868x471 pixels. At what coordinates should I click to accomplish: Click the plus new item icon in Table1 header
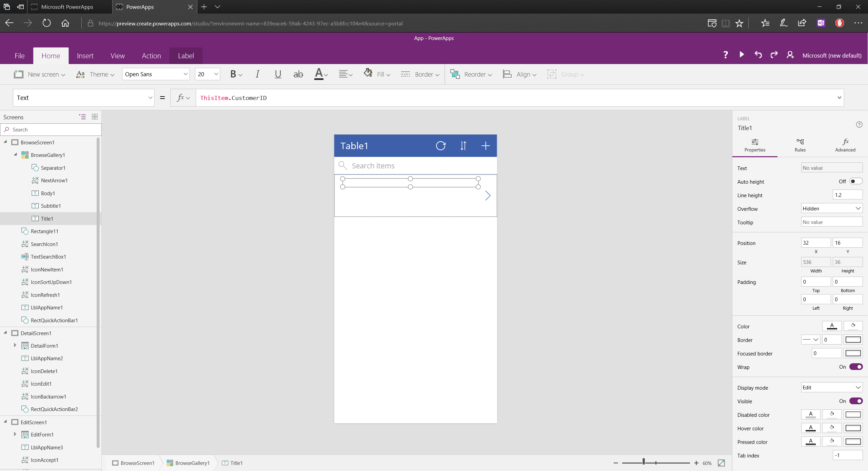pos(486,146)
